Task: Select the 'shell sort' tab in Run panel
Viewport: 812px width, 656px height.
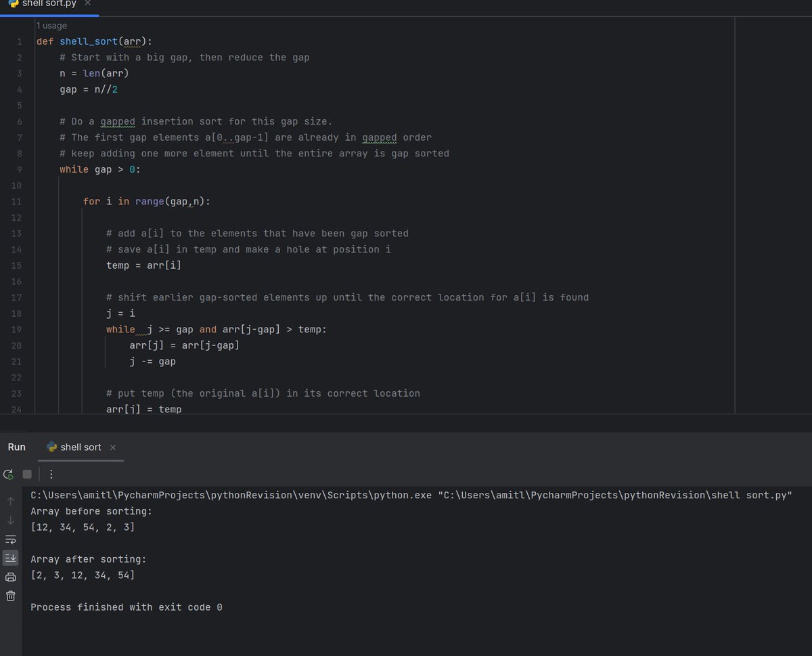Action: click(81, 447)
